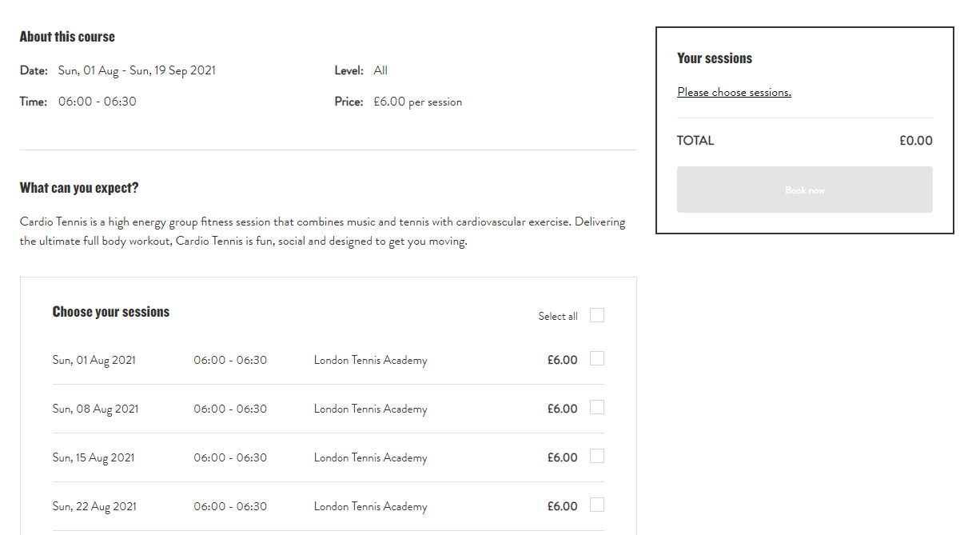Click the 06:00 - 06:30 time in the 22 Aug row

230,506
